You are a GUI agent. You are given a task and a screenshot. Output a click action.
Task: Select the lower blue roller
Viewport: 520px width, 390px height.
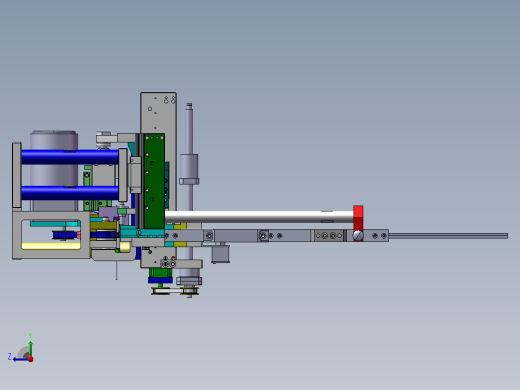(70, 193)
